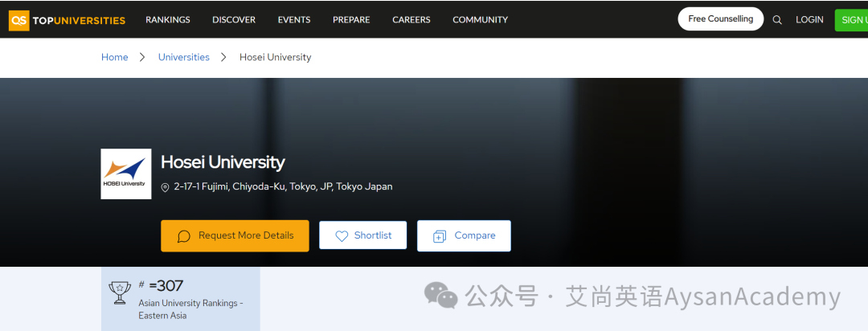Click the =307 ranking number
Image resolution: width=868 pixels, height=331 pixels.
166,286
